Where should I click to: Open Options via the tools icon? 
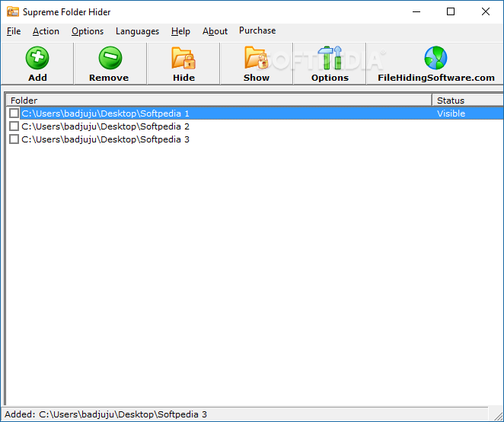[x=330, y=58]
